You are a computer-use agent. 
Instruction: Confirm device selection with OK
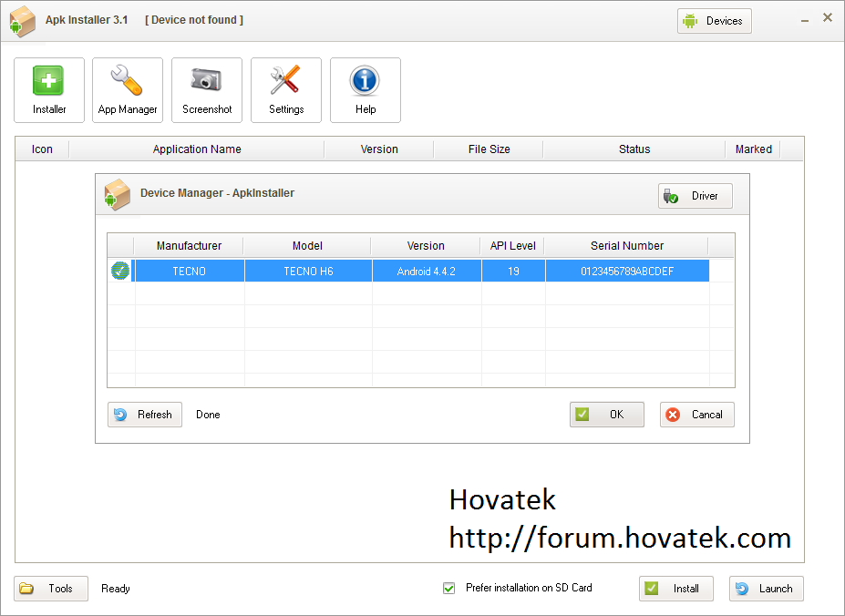[606, 415]
